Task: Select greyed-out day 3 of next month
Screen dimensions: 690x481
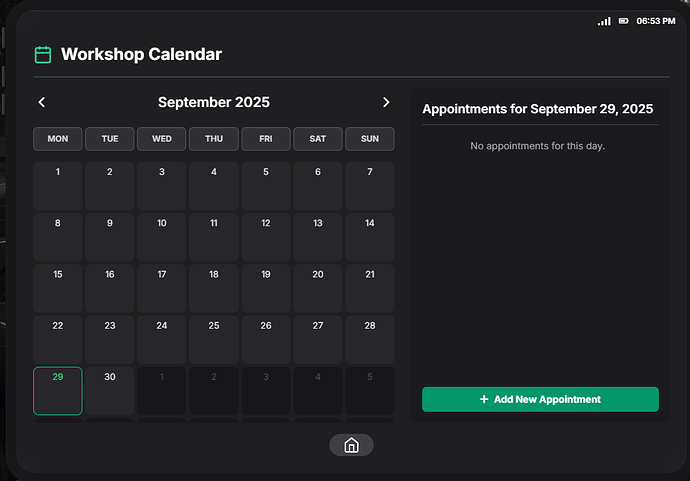Action: point(266,390)
